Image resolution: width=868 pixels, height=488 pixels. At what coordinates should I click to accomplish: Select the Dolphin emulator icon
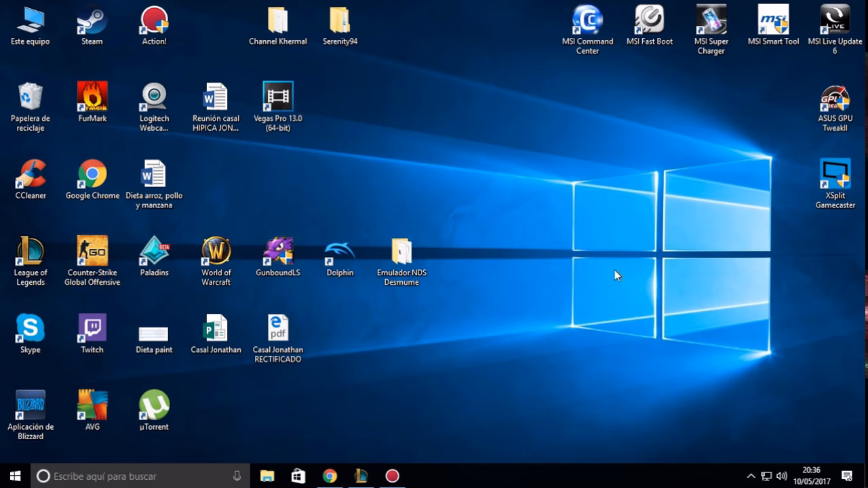click(340, 256)
